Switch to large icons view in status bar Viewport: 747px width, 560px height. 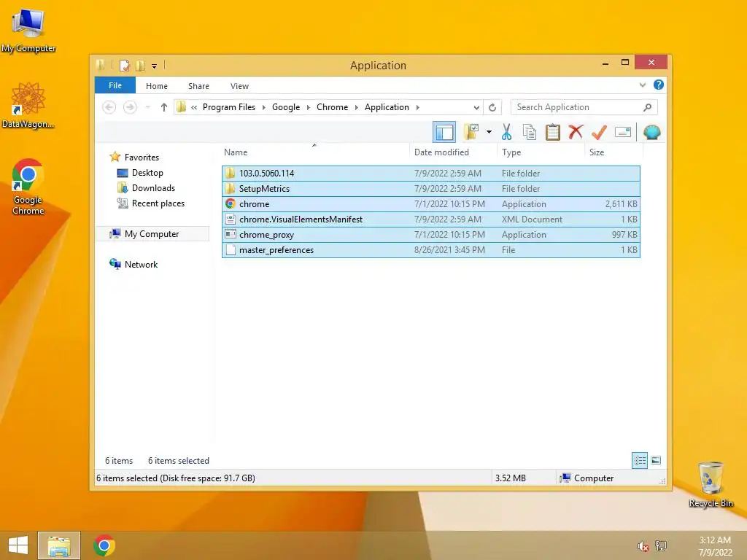[x=656, y=460]
